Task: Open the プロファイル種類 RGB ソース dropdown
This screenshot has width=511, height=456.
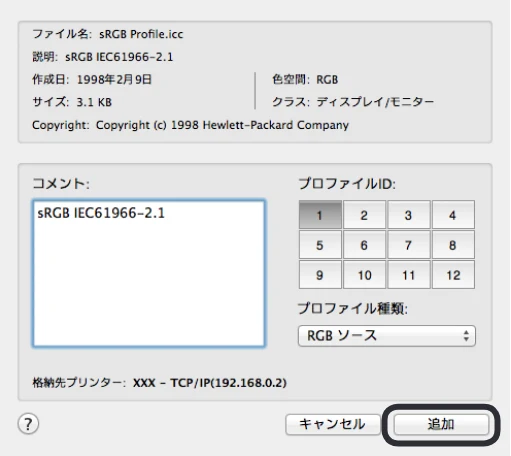Action: click(x=387, y=336)
